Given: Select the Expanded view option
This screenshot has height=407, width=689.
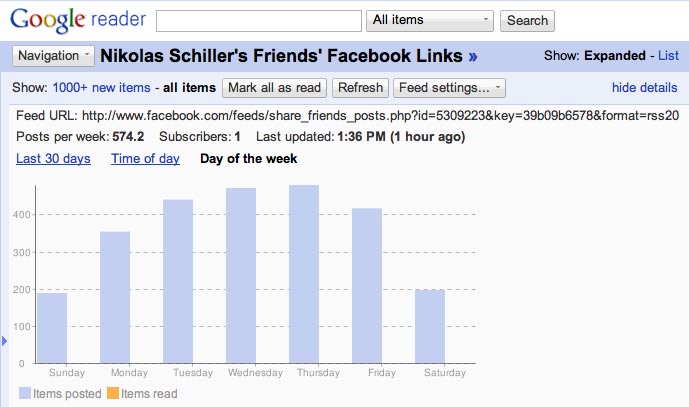Looking at the screenshot, I should point(614,55).
